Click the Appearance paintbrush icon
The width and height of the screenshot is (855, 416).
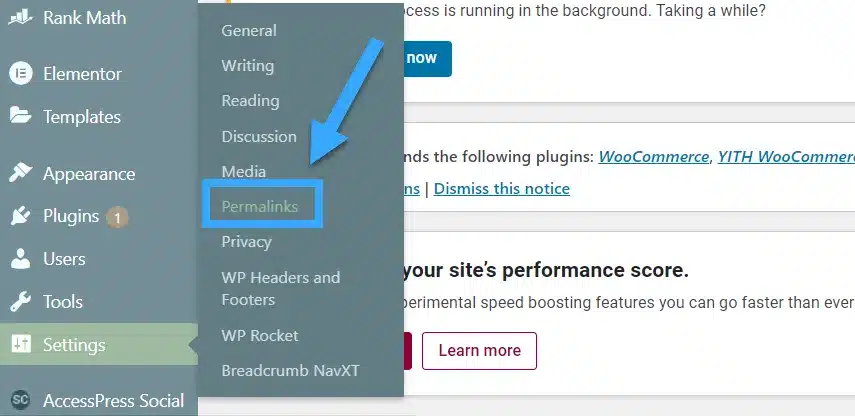(20, 173)
